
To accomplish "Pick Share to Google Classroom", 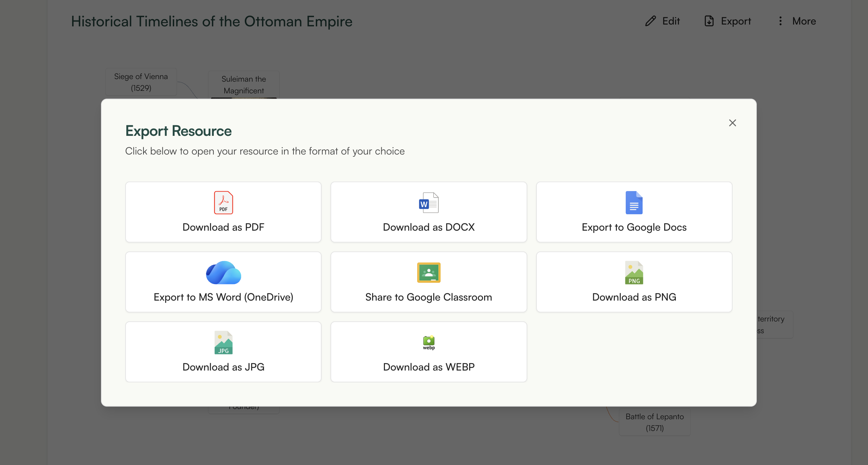I will (429, 282).
